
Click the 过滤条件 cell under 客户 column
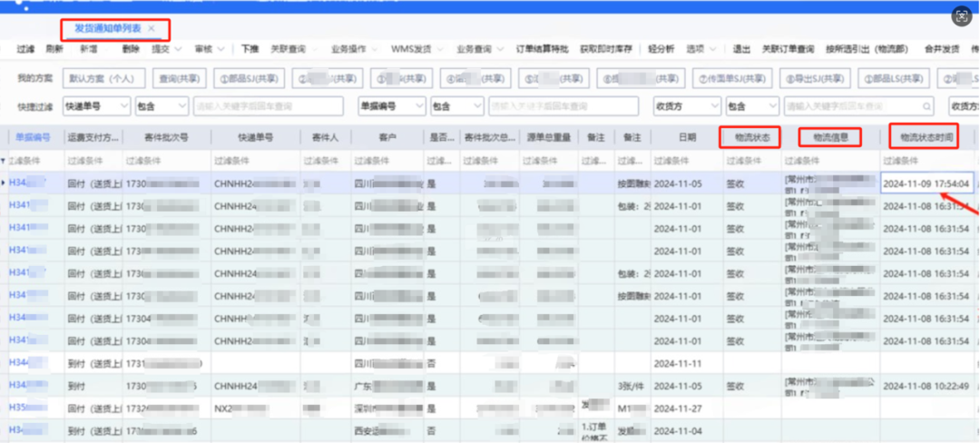coord(387,161)
